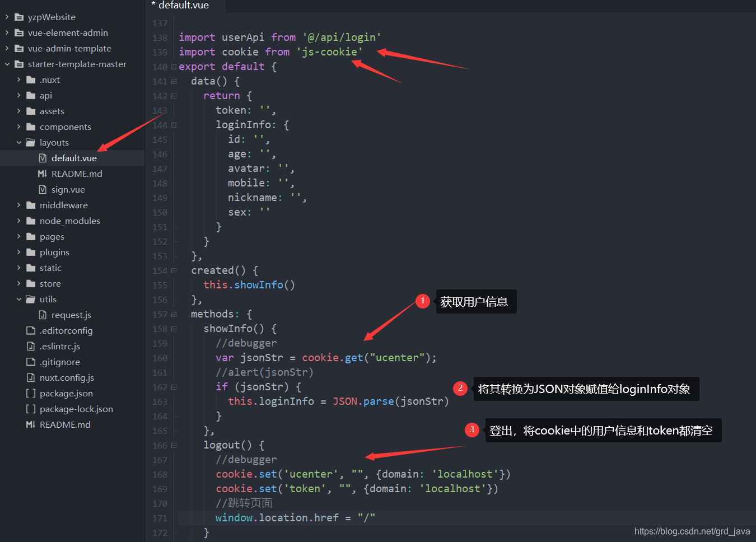756x542 pixels.
Task: Click the store folder icon
Action: tap(31, 283)
